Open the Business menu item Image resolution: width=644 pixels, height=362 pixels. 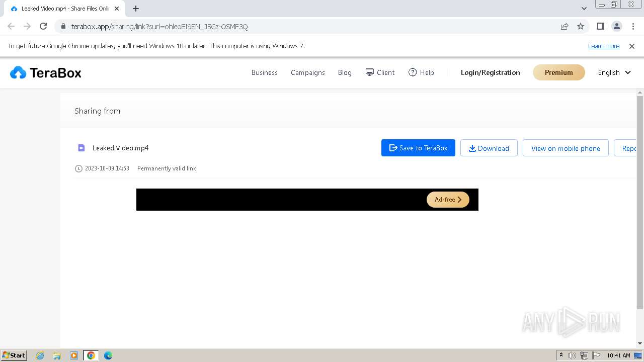(265, 72)
